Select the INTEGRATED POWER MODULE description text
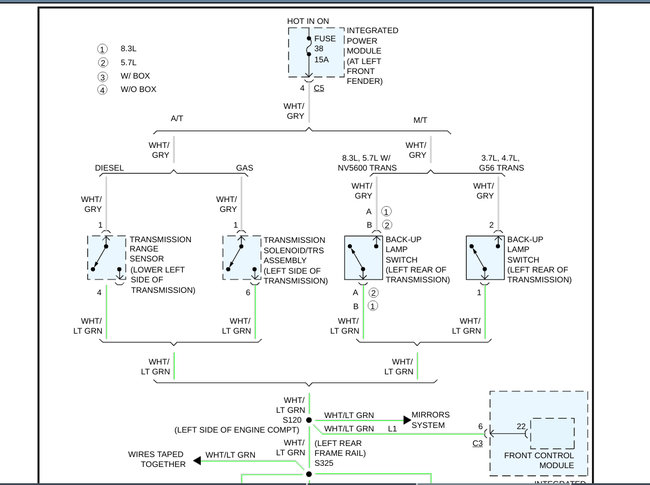This screenshot has width=650, height=485. point(372,56)
